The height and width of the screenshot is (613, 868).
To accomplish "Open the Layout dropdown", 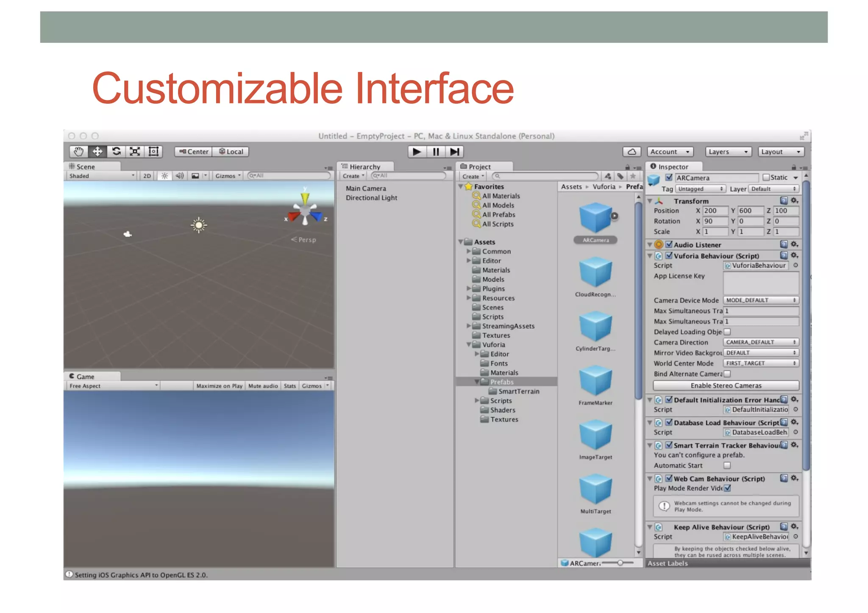I will pos(781,152).
